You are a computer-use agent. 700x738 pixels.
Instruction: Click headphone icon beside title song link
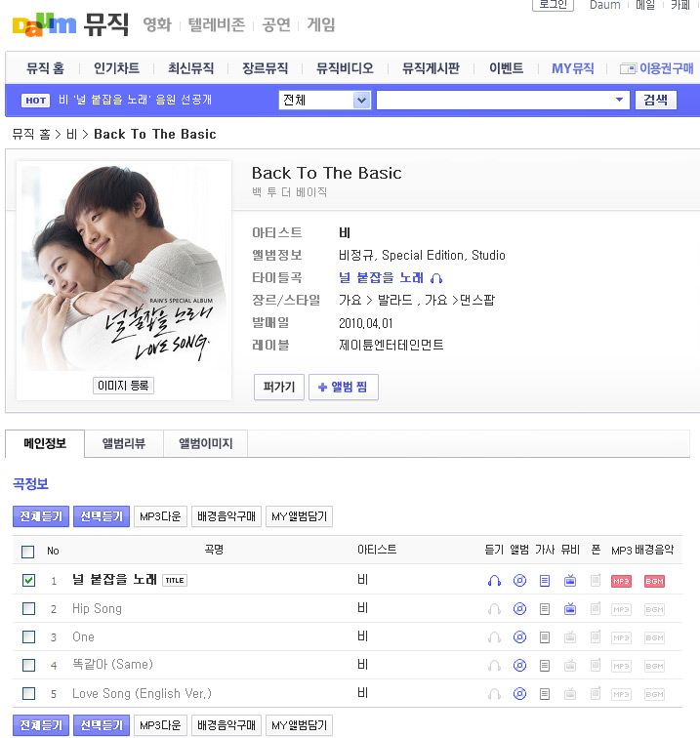pyautogui.click(x=436, y=278)
